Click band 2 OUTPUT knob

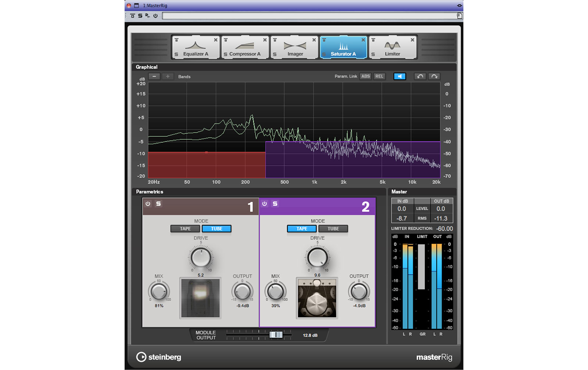coord(359,292)
